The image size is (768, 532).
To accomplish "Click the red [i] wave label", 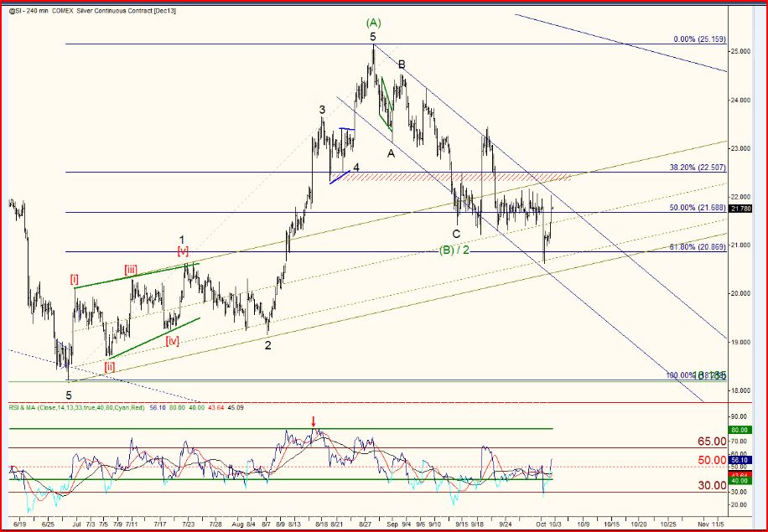I will [75, 280].
